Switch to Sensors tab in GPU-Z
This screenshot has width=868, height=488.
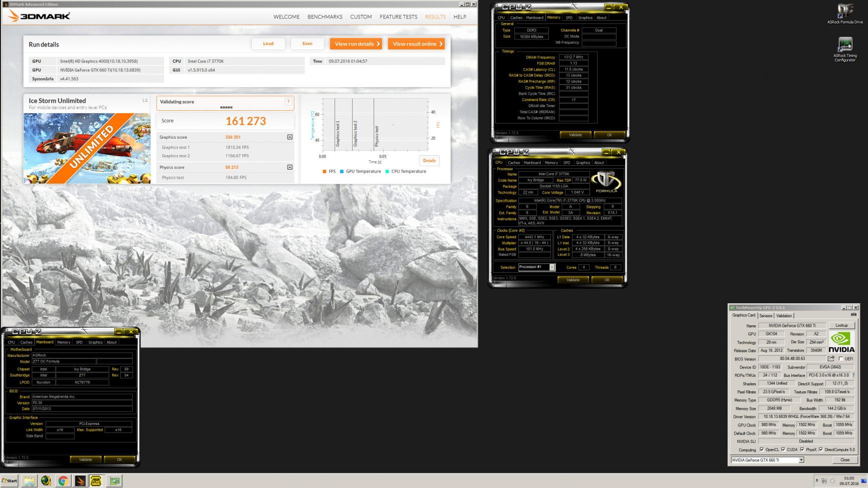click(765, 316)
